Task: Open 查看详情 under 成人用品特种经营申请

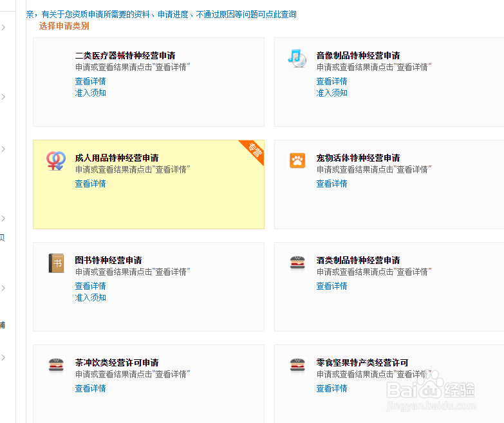Action: coord(90,183)
